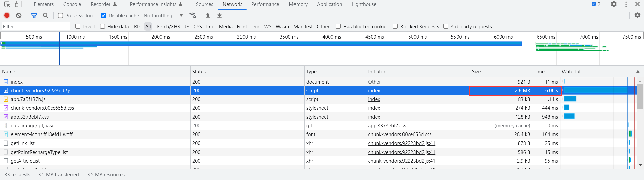
Task: Open the Application tab
Action: [329, 4]
